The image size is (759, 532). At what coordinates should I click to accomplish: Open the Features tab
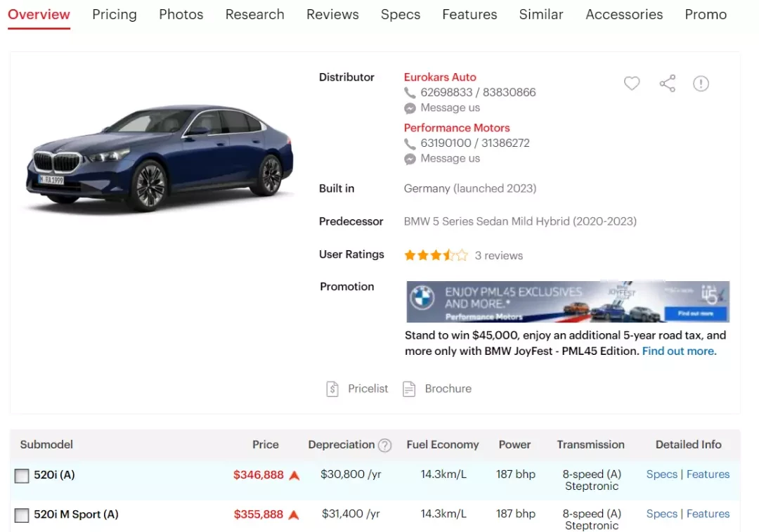tap(470, 15)
